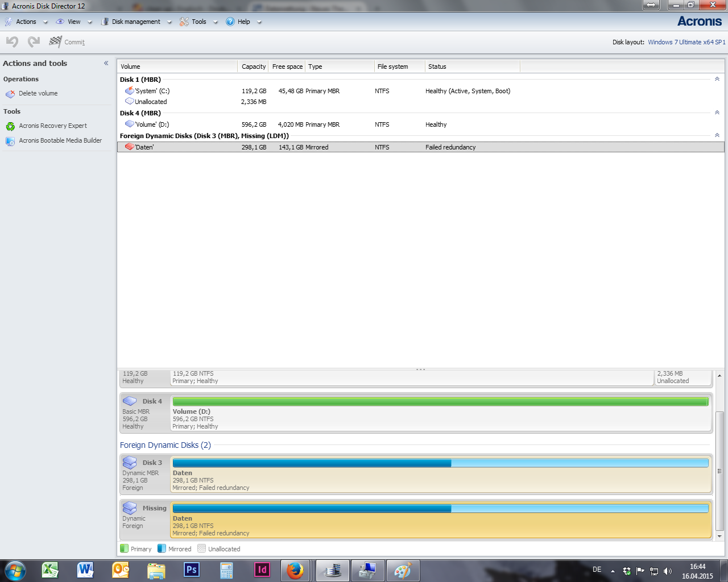Click the View menu eye icon
The height and width of the screenshot is (582, 728).
pos(60,22)
